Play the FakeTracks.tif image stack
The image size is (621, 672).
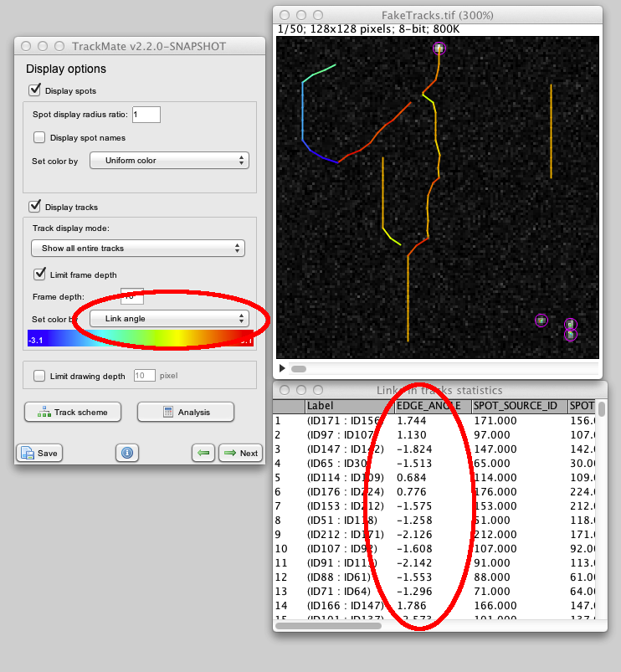tap(282, 368)
